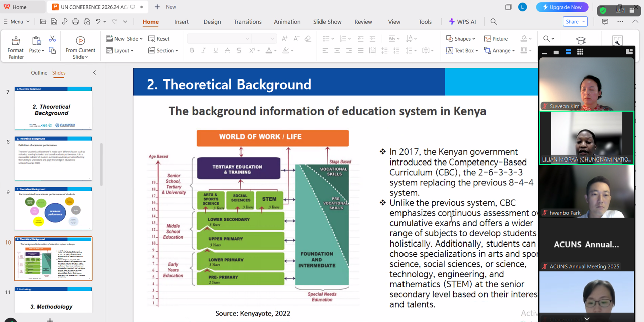Open the Shapes dropdown gallery
644x322 pixels.
[x=460, y=39]
